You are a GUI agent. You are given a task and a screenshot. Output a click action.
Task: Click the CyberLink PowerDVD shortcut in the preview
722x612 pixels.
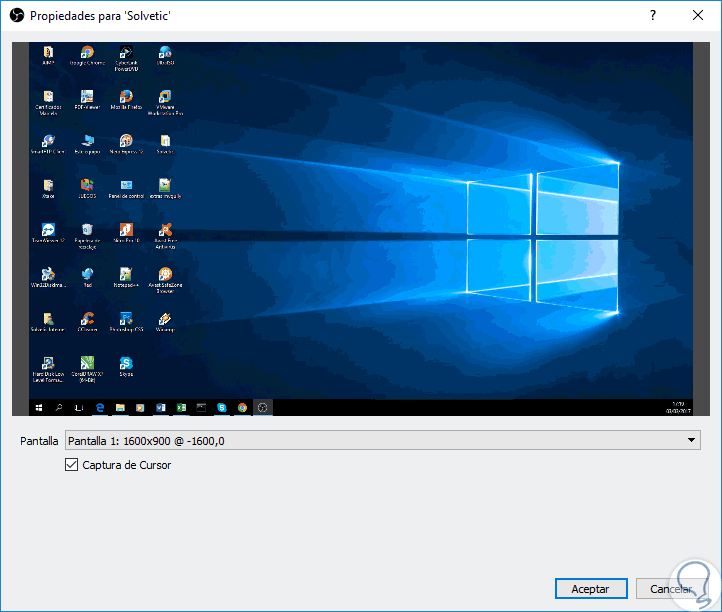(126, 58)
